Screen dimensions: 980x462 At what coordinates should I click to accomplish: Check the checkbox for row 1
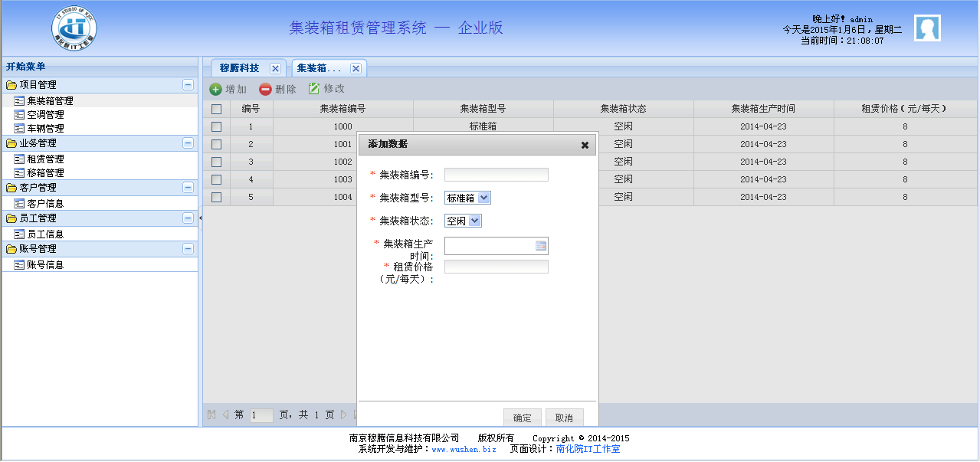click(217, 126)
